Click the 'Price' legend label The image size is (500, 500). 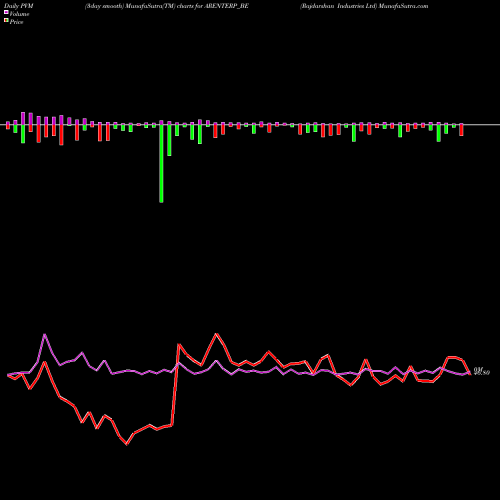pyautogui.click(x=16, y=22)
